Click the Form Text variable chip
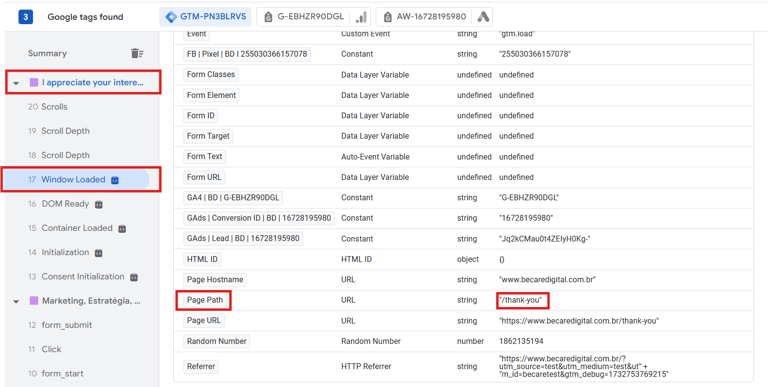 coord(204,157)
